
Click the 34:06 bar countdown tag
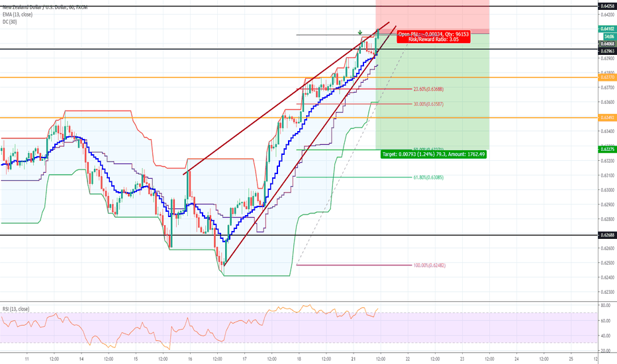(610, 36)
